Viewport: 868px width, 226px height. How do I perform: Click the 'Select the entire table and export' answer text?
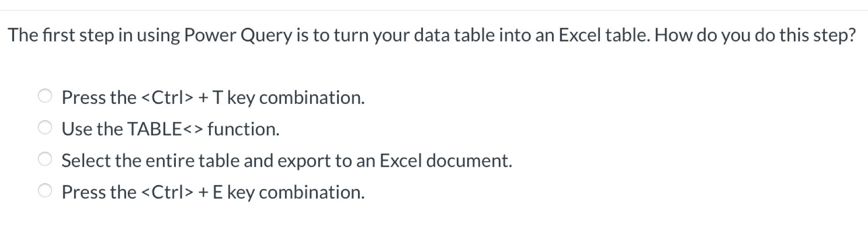(x=287, y=160)
